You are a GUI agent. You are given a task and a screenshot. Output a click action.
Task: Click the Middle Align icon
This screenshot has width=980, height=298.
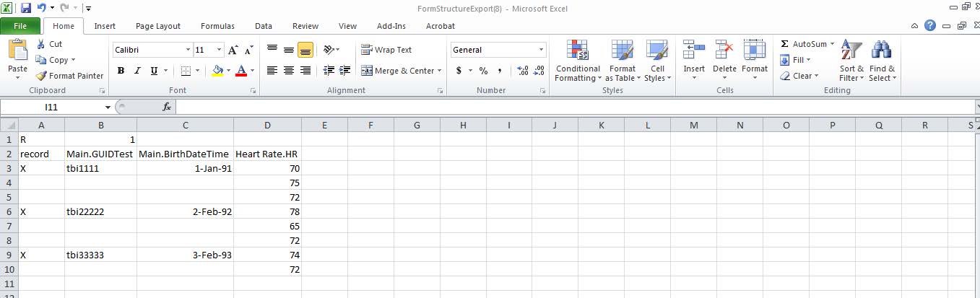(x=288, y=49)
